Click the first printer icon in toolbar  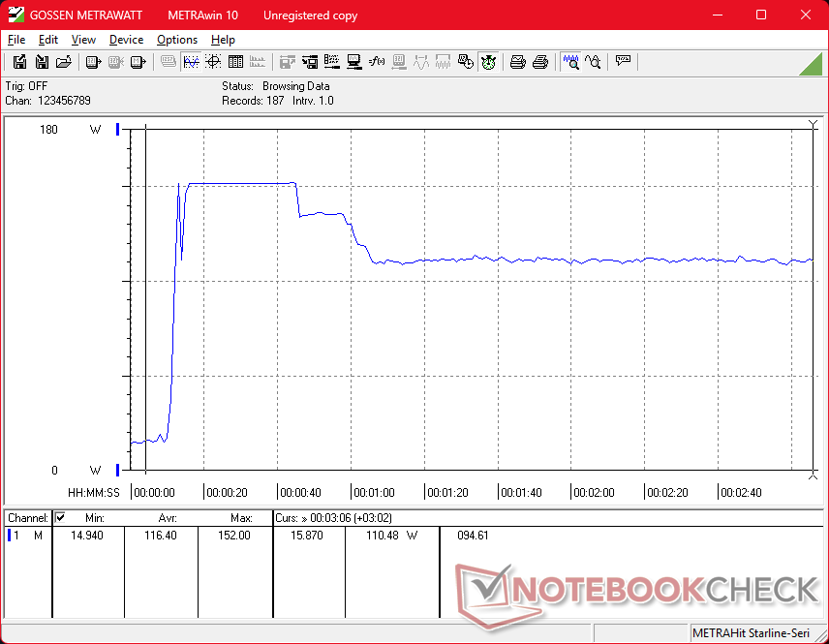point(518,62)
